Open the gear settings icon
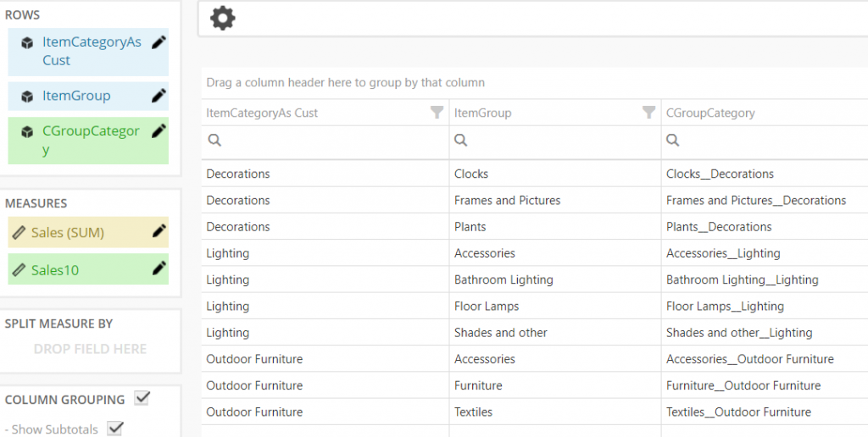 [x=223, y=19]
